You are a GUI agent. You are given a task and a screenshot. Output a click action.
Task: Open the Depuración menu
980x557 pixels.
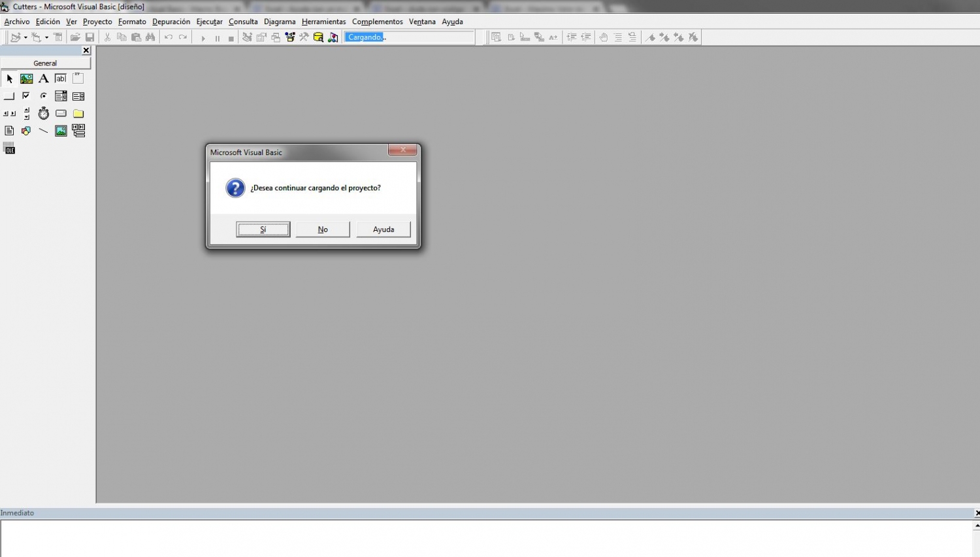[171, 22]
